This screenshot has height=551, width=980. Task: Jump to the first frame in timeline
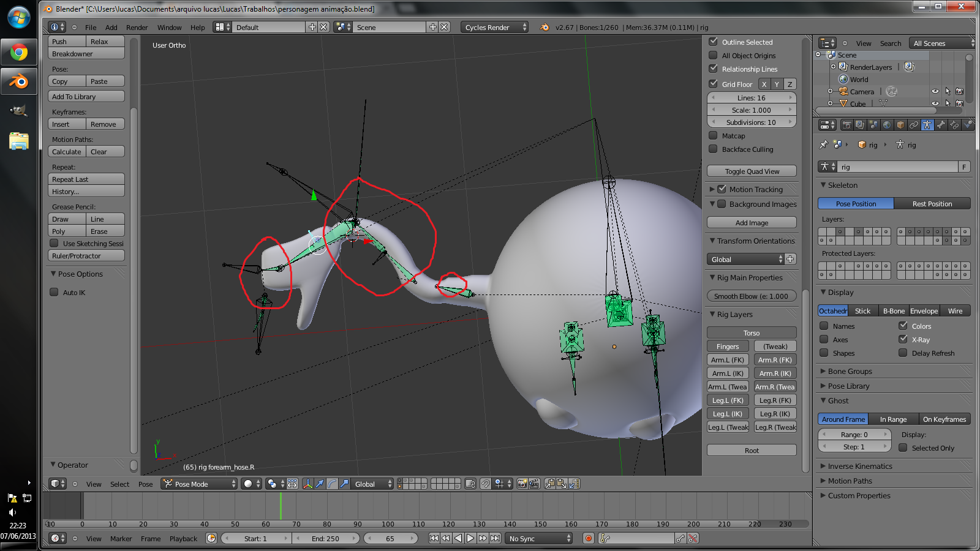tap(434, 538)
